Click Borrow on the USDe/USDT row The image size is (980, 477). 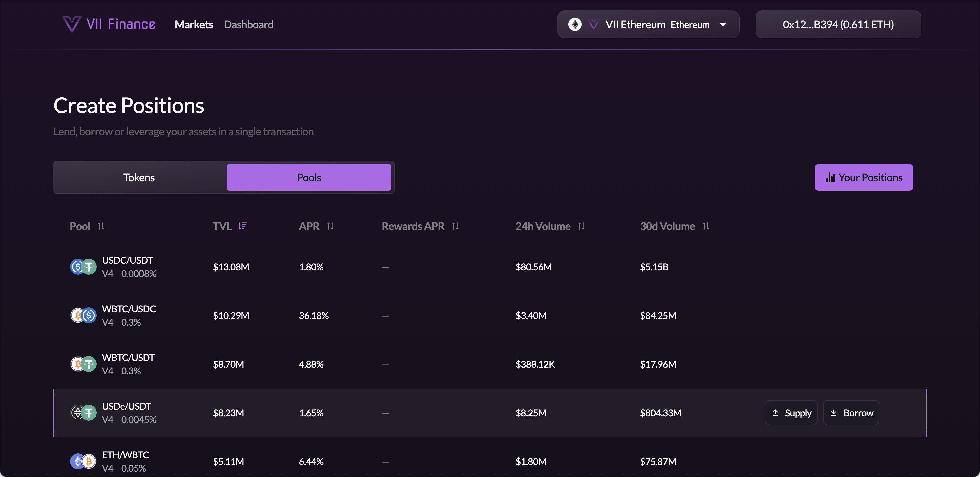click(x=851, y=413)
